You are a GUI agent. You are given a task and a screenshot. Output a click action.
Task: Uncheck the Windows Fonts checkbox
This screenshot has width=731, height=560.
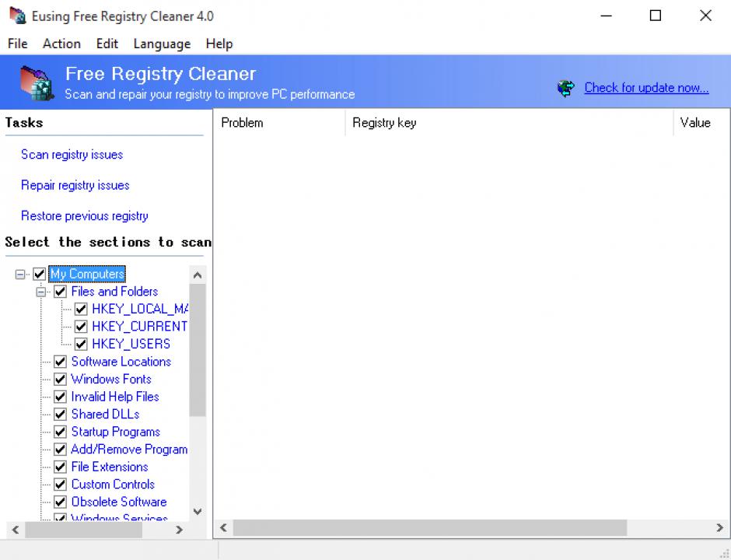(60, 380)
